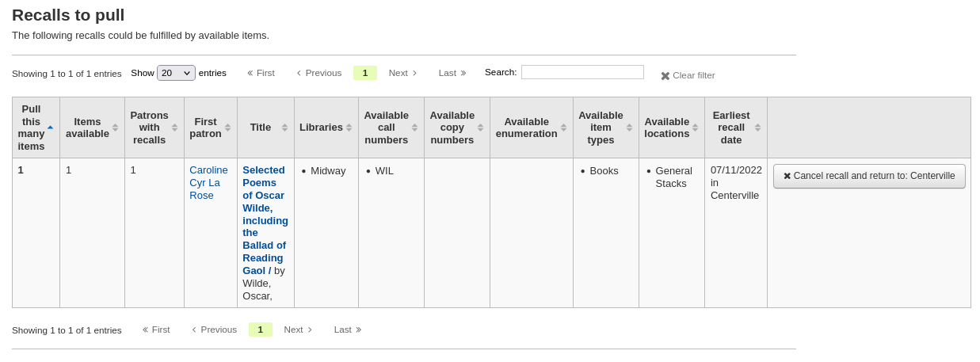
Task: Cancel recall and return to Centerville
Action: [869, 176]
